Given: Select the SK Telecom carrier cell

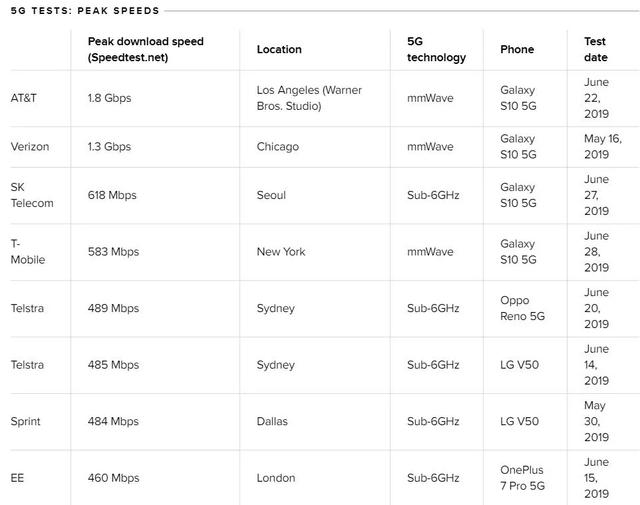Looking at the screenshot, I should pos(32,195).
